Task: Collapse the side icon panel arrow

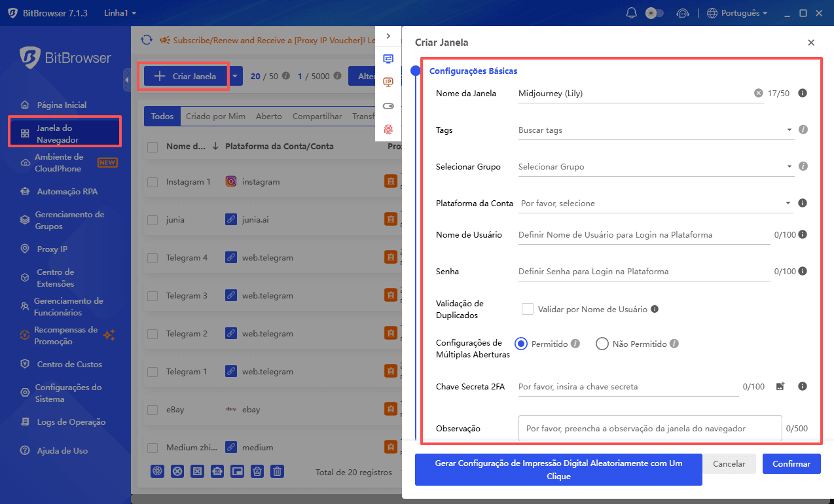Action: click(x=388, y=36)
